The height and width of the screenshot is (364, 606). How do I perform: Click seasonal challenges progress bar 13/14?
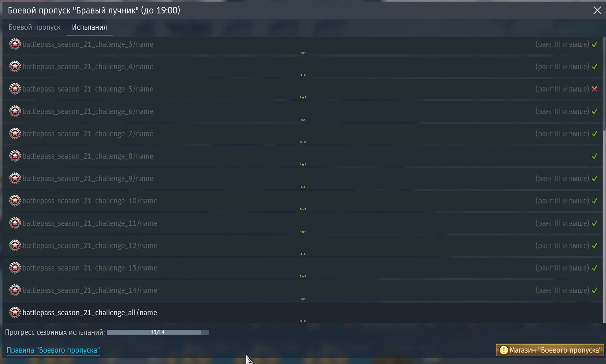158,332
